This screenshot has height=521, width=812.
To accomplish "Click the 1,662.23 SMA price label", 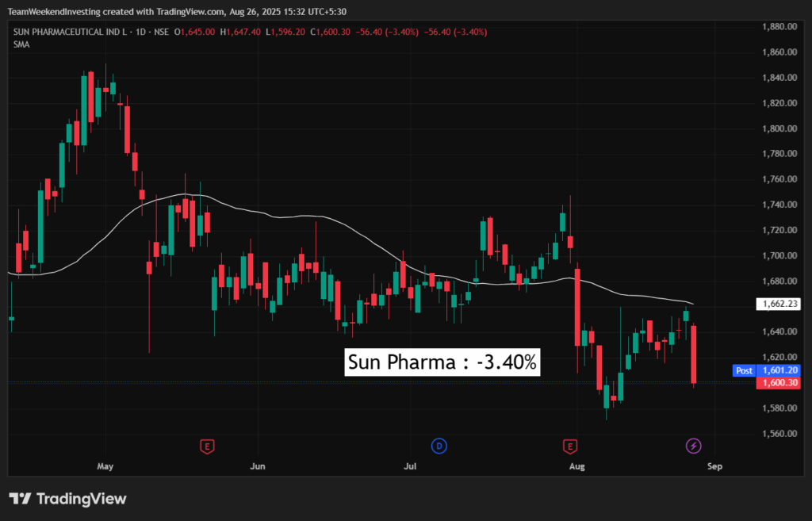I will pyautogui.click(x=779, y=304).
